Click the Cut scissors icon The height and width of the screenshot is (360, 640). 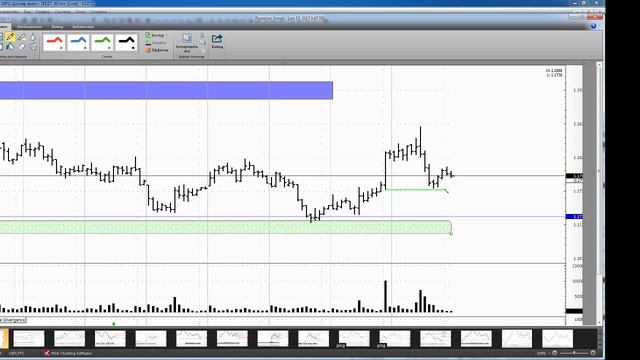[202, 36]
